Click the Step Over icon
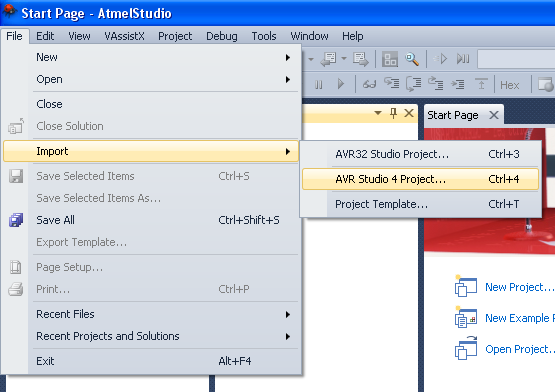 (x=413, y=84)
